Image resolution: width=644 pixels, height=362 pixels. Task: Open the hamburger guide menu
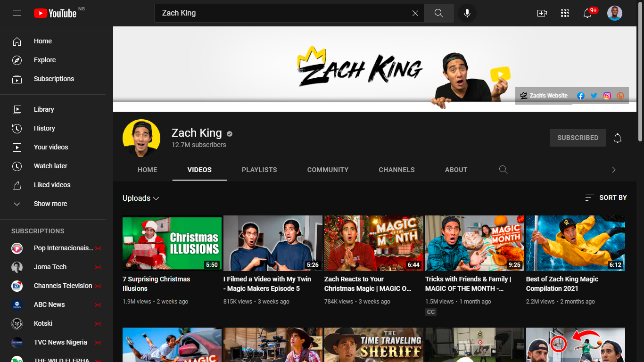pyautogui.click(x=17, y=13)
